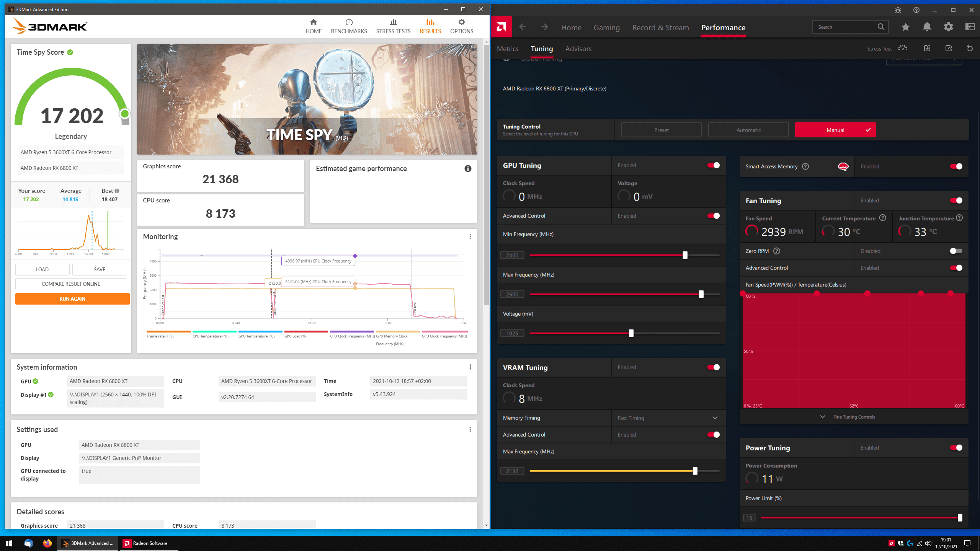Launch the Stress Test gauge icon

click(903, 48)
